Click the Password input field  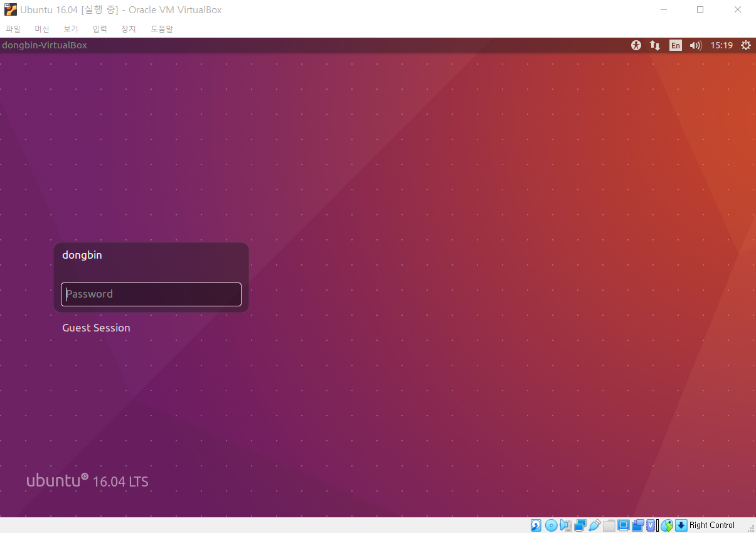point(151,294)
